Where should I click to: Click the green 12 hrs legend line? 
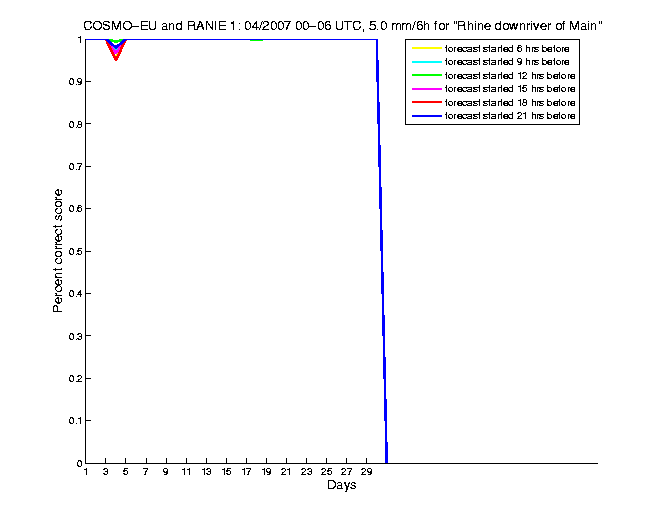pyautogui.click(x=427, y=75)
